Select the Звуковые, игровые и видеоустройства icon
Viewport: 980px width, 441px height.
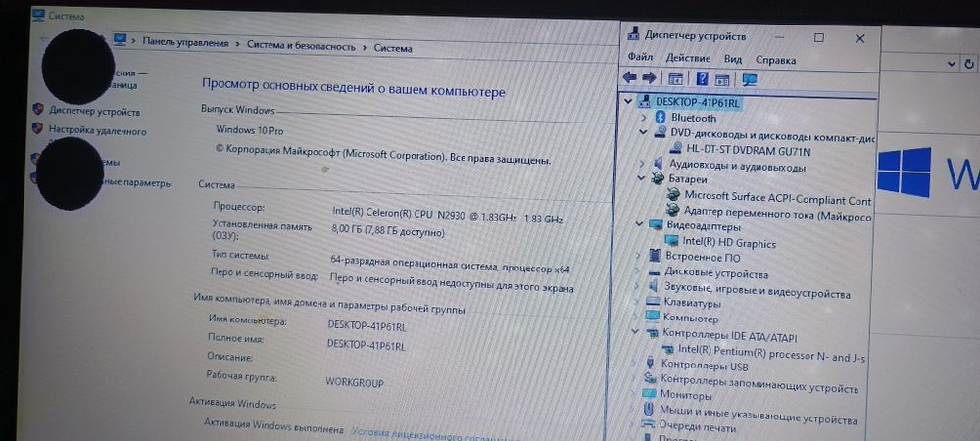(x=654, y=287)
